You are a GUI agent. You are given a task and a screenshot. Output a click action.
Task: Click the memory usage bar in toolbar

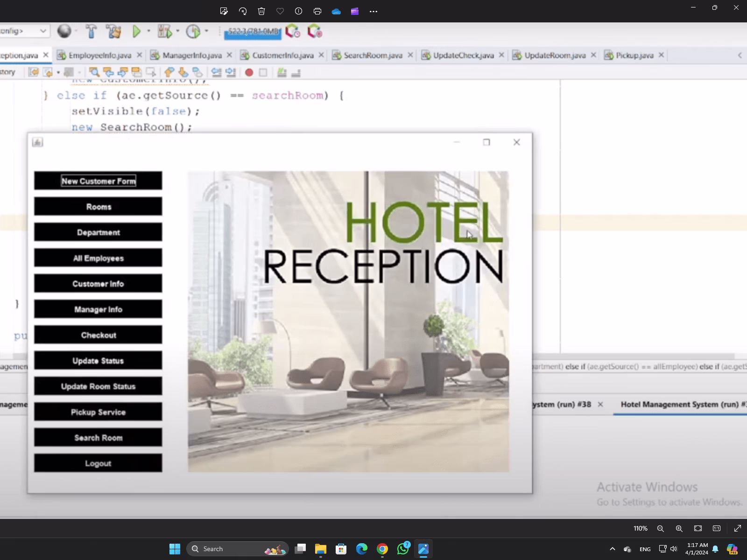tap(253, 32)
